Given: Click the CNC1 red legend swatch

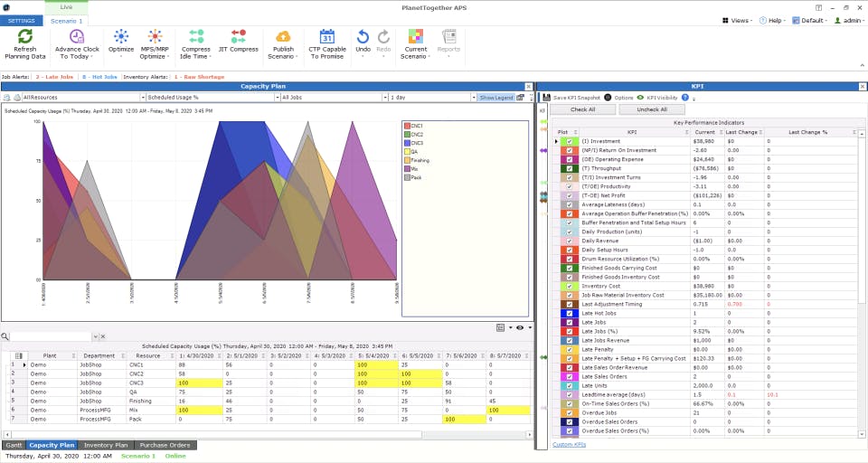Looking at the screenshot, I should tap(407, 126).
